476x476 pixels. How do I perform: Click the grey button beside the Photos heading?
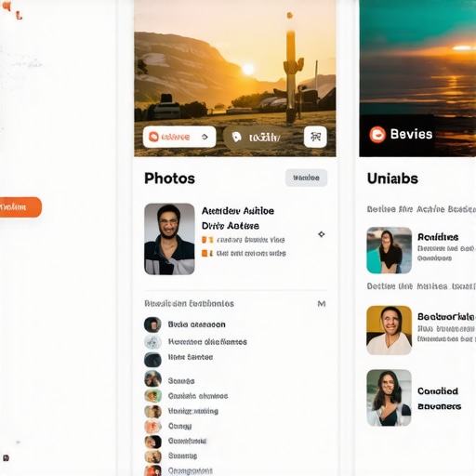click(x=306, y=178)
